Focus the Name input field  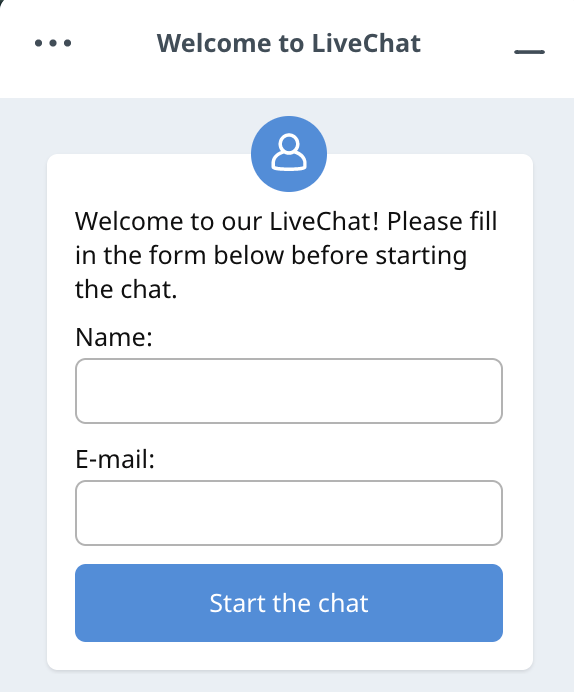289,391
